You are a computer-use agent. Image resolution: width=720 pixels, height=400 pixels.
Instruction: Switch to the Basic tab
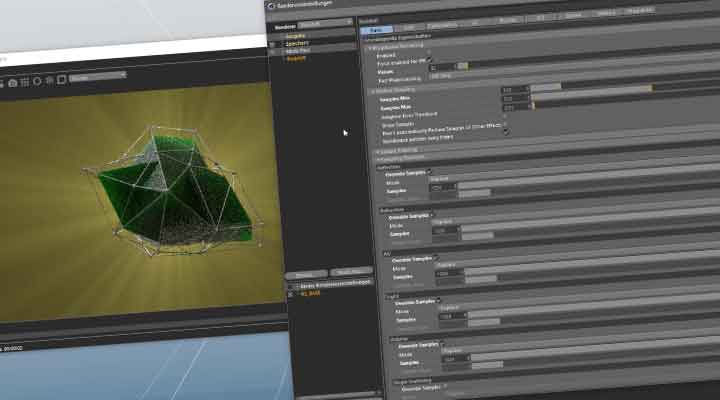click(x=374, y=31)
